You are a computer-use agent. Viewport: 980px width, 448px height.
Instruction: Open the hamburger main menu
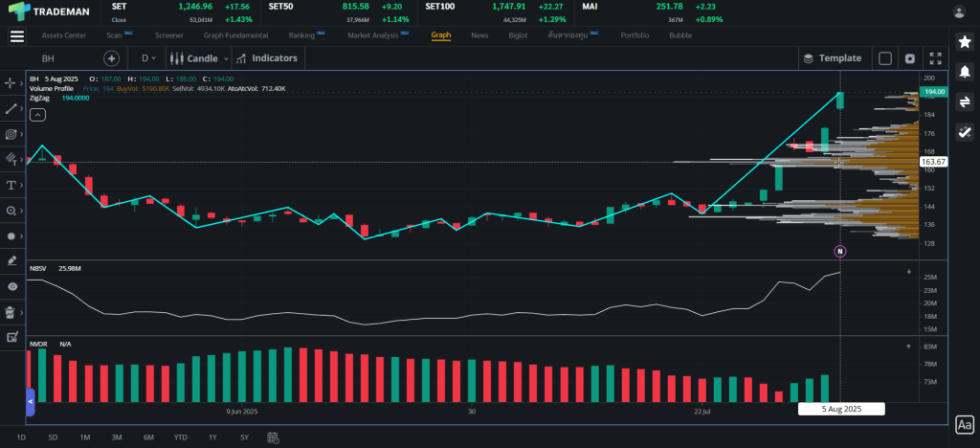(x=16, y=36)
